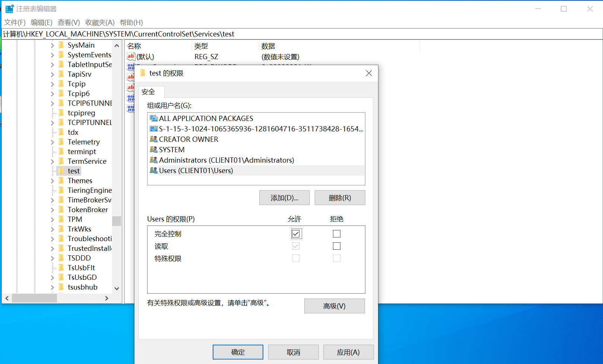603x364 pixels.
Task: Open advanced settings with 高级(V)
Action: tap(334, 306)
